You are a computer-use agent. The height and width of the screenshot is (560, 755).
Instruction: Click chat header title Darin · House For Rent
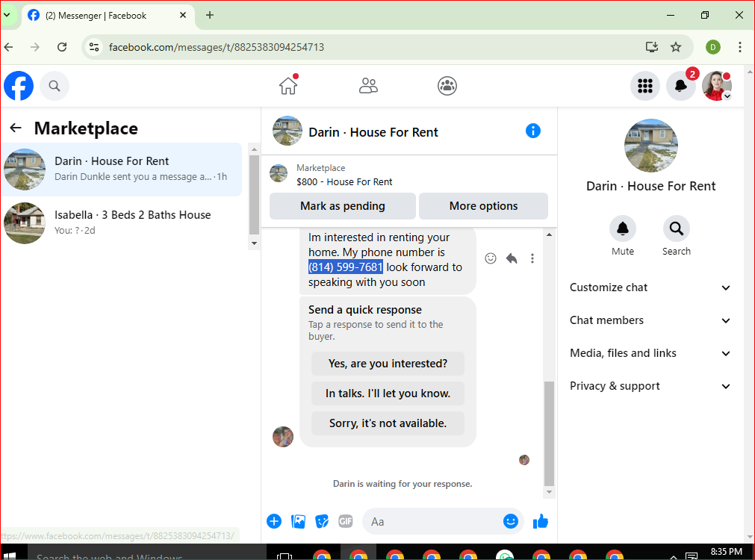point(373,132)
